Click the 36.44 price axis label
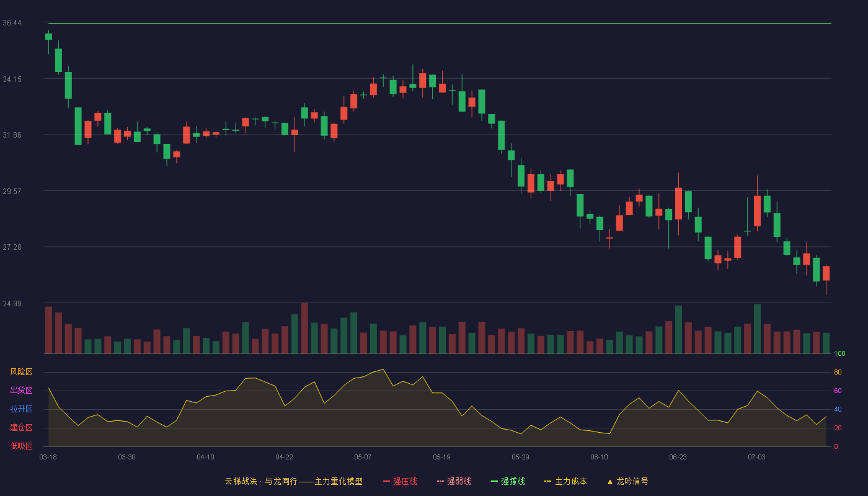Screen dimensions: 868x496 pyautogui.click(x=12, y=23)
